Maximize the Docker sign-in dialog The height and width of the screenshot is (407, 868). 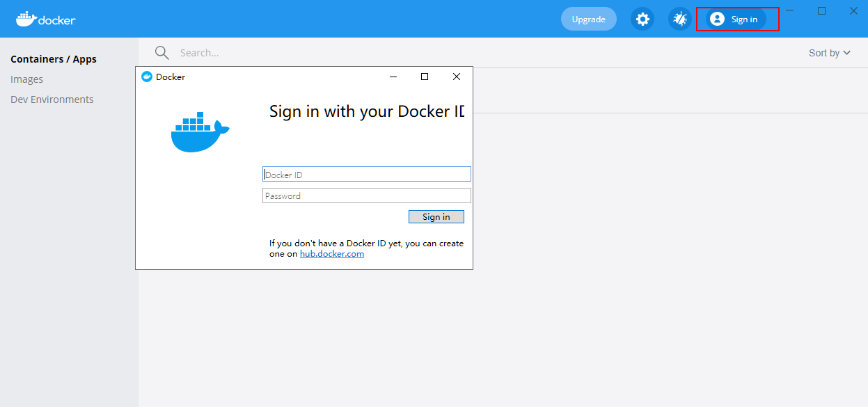[x=425, y=77]
